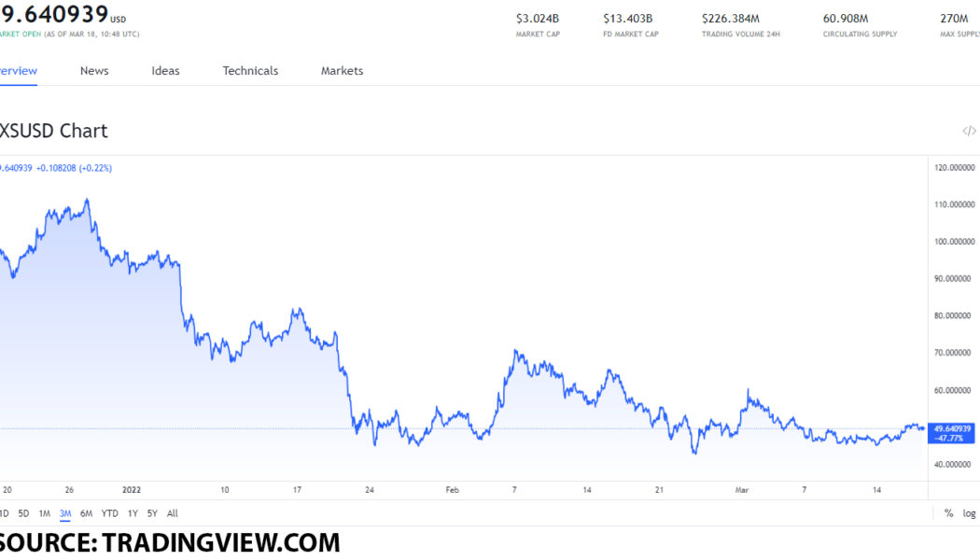The height and width of the screenshot is (560, 980).
Task: Switch chart to 6M range
Action: point(86,513)
